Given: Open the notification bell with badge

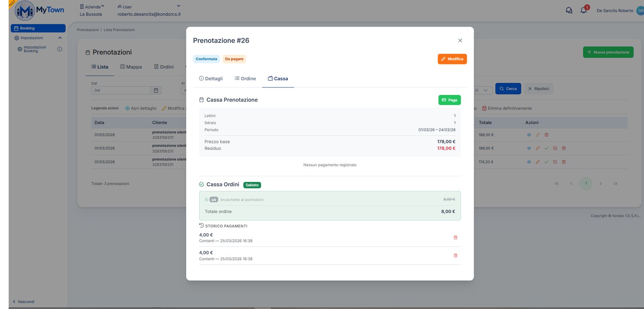Looking at the screenshot, I should [584, 10].
